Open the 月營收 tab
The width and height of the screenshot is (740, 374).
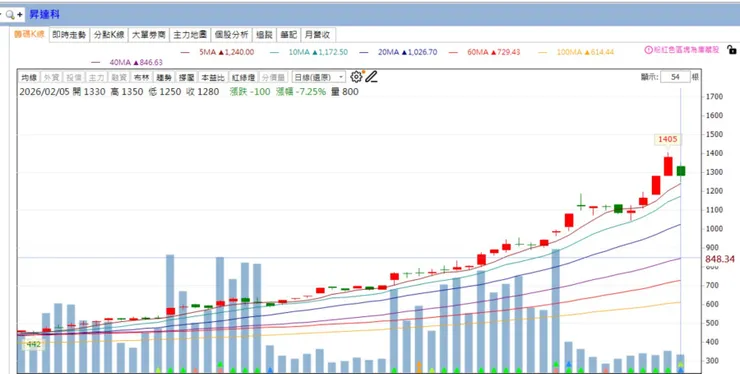point(318,34)
